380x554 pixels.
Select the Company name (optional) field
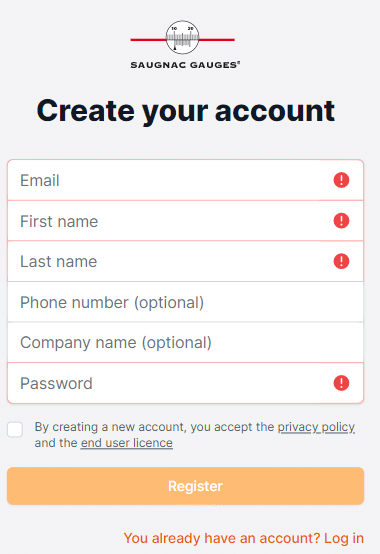coord(185,342)
